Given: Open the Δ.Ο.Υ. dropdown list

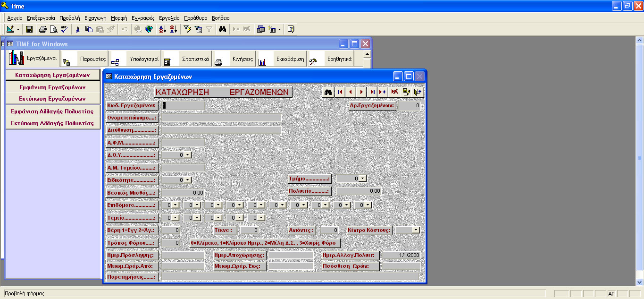Looking at the screenshot, I should 187,155.
